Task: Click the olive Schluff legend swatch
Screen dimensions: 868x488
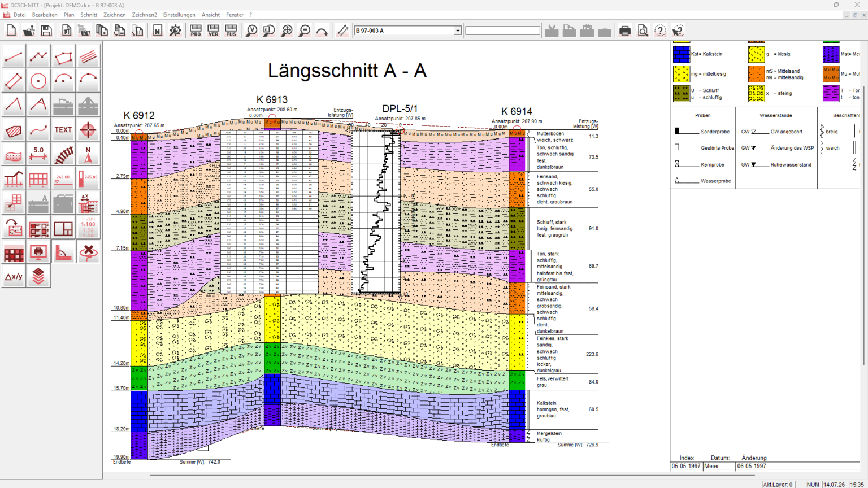Action: click(x=682, y=93)
